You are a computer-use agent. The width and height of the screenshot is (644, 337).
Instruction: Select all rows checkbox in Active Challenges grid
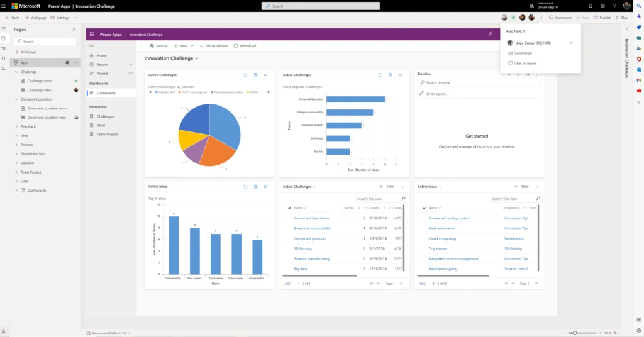pyautogui.click(x=289, y=207)
